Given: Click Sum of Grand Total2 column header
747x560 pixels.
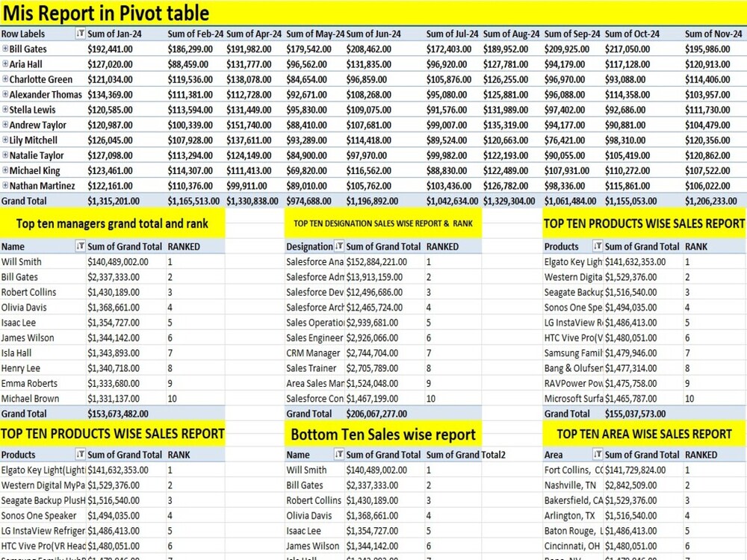Looking at the screenshot, I should 465,455.
